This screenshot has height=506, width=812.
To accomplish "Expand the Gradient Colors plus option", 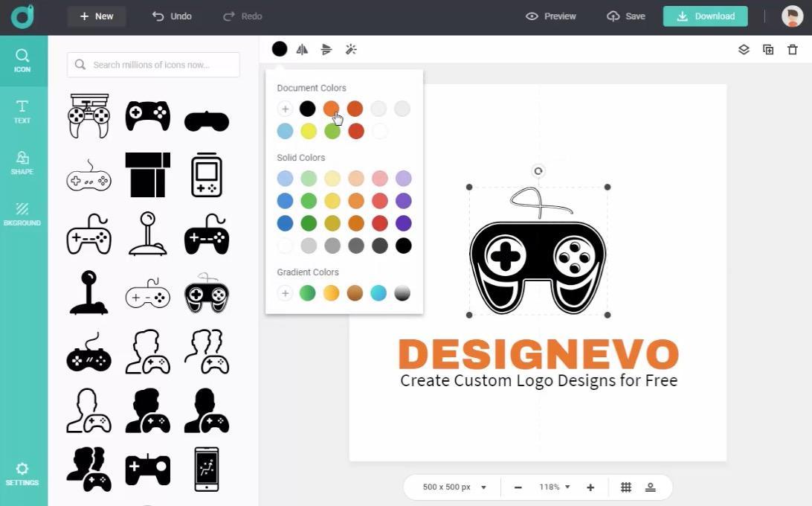I will 285,292.
